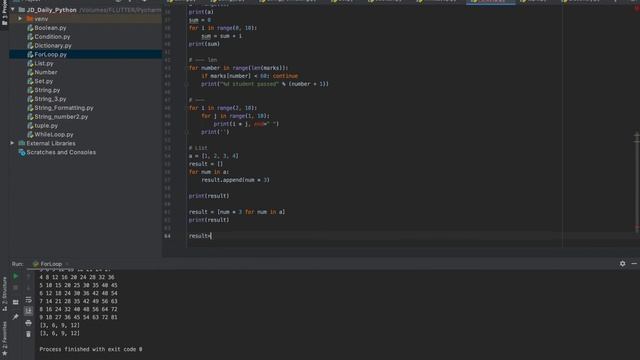Viewport: 640px width, 360px height.
Task: Click console row '5 10 15 20 25 30 35 40 45'
Action: click(78, 285)
